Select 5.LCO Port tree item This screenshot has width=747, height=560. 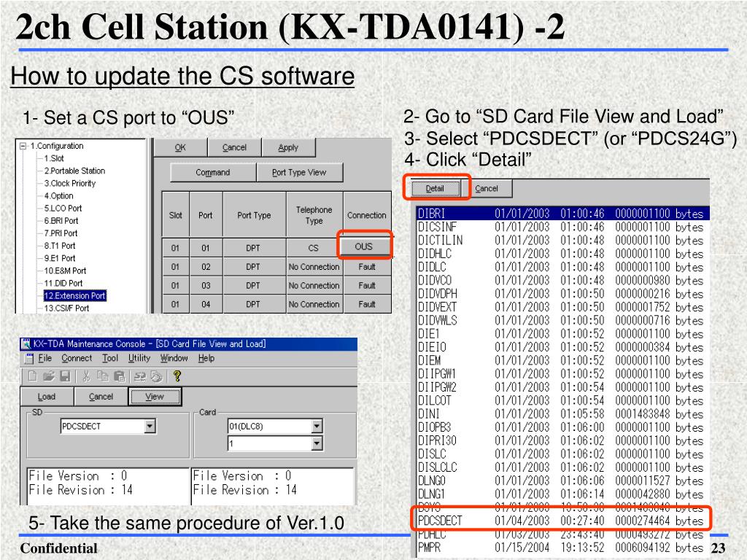point(63,208)
